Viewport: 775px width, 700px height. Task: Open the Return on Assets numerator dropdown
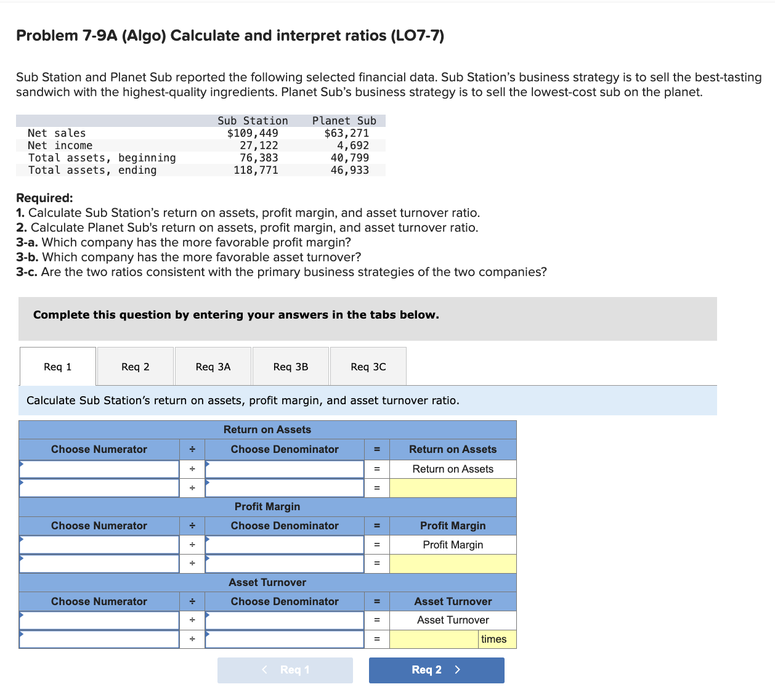click(99, 469)
